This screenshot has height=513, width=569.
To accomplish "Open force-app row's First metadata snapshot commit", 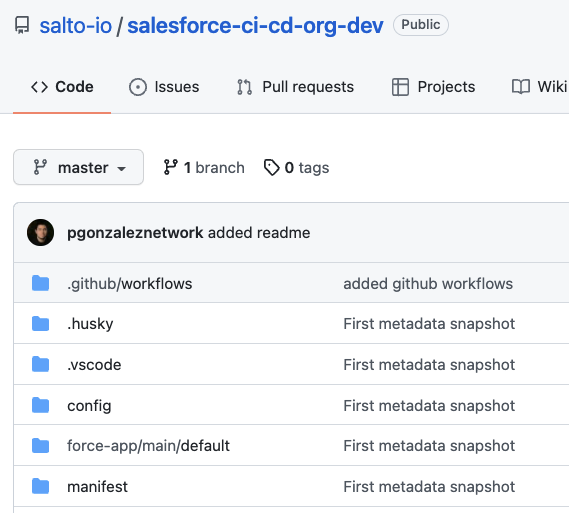I will (x=429, y=446).
